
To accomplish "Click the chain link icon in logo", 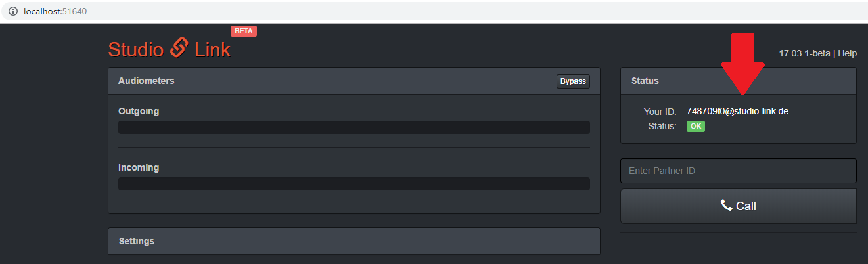I will tap(179, 48).
